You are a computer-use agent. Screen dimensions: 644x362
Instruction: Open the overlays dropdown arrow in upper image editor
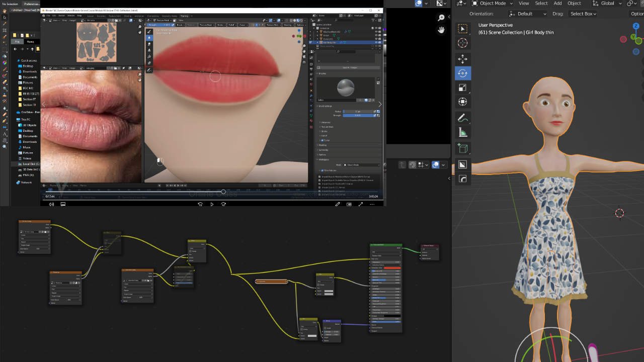tap(426, 3)
